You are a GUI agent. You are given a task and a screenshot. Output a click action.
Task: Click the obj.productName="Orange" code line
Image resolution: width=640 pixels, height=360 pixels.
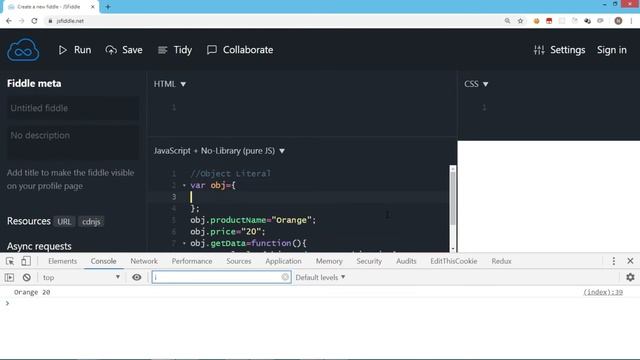pyautogui.click(x=253, y=220)
